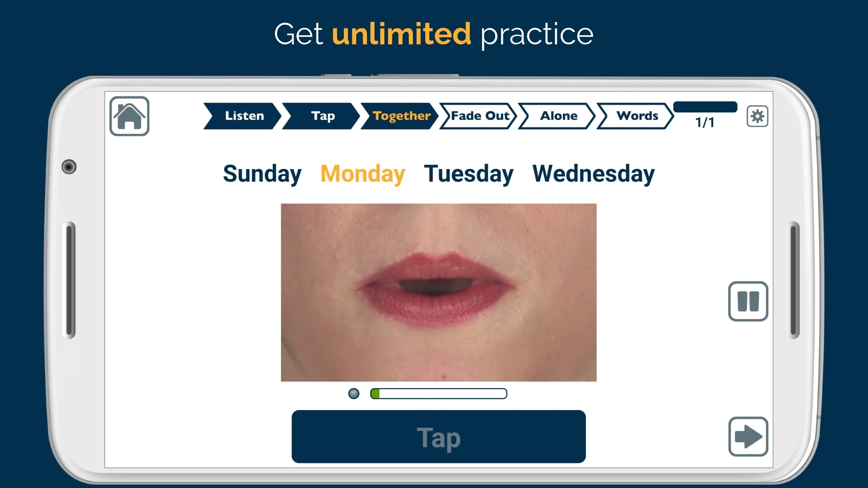Click the Settings gear icon
This screenshot has width=868, height=488.
pyautogui.click(x=757, y=116)
